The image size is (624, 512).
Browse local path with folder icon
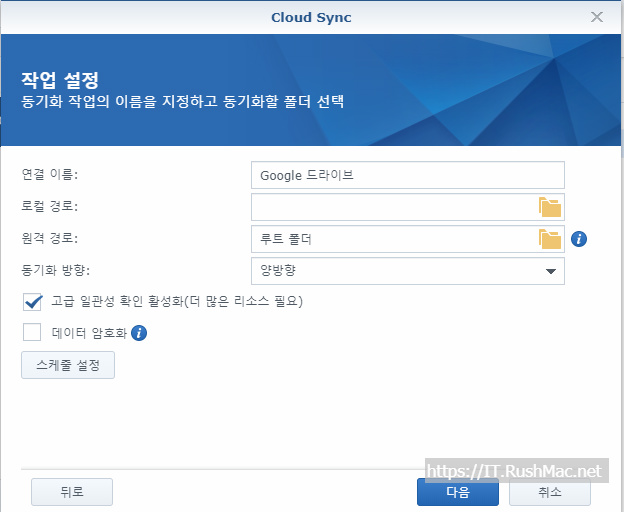tap(550, 207)
